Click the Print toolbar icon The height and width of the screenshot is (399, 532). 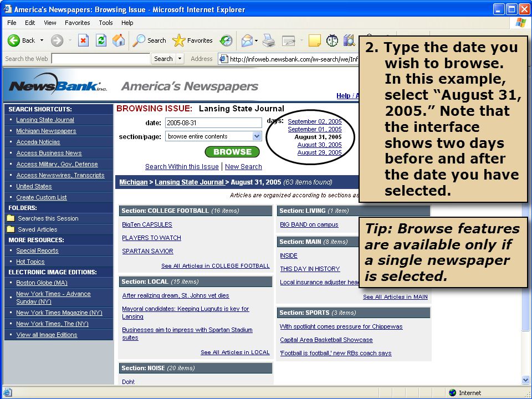coord(269,40)
